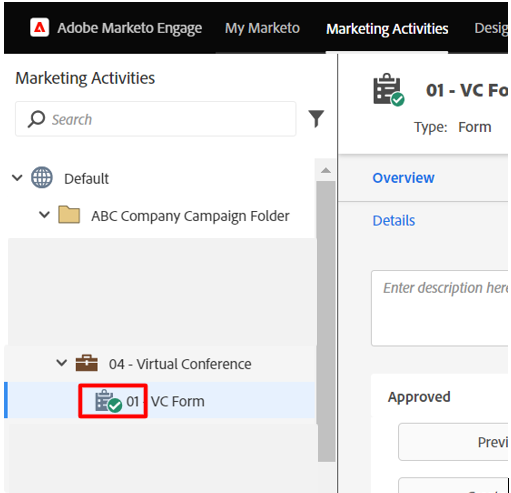Collapse the Default workspace chevron
The height and width of the screenshot is (493, 511).
[17, 178]
